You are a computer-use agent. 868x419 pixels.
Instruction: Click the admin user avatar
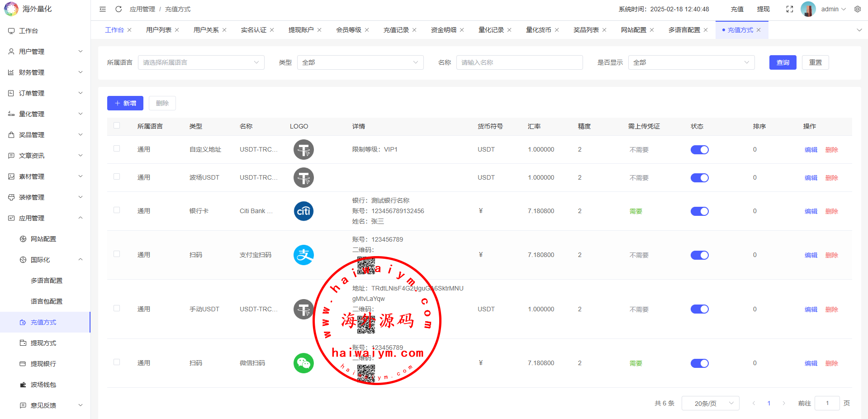point(808,9)
